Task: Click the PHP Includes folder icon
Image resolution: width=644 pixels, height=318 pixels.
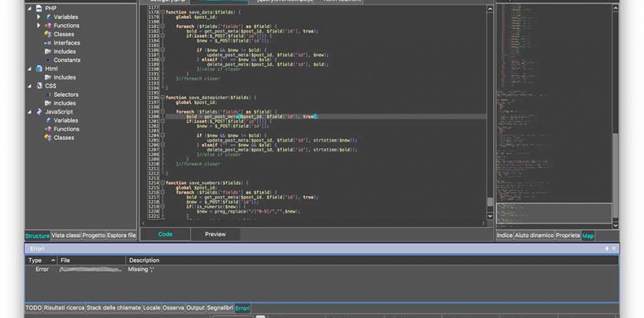Action: [x=48, y=51]
